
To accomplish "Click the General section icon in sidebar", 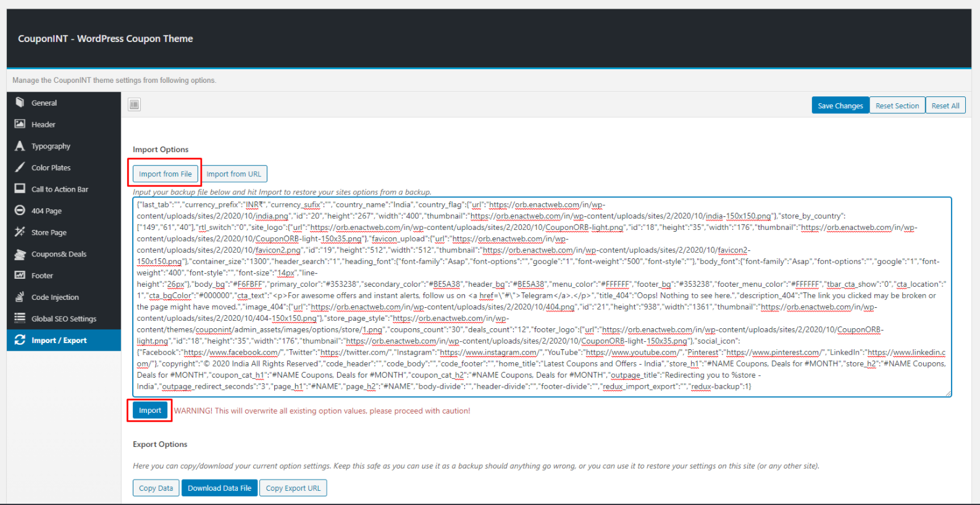I will (x=20, y=103).
